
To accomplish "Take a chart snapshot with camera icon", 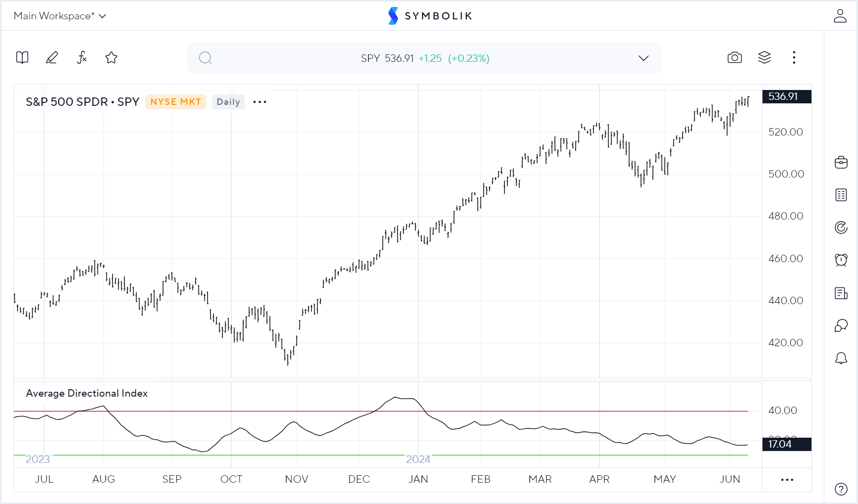I will pyautogui.click(x=735, y=58).
